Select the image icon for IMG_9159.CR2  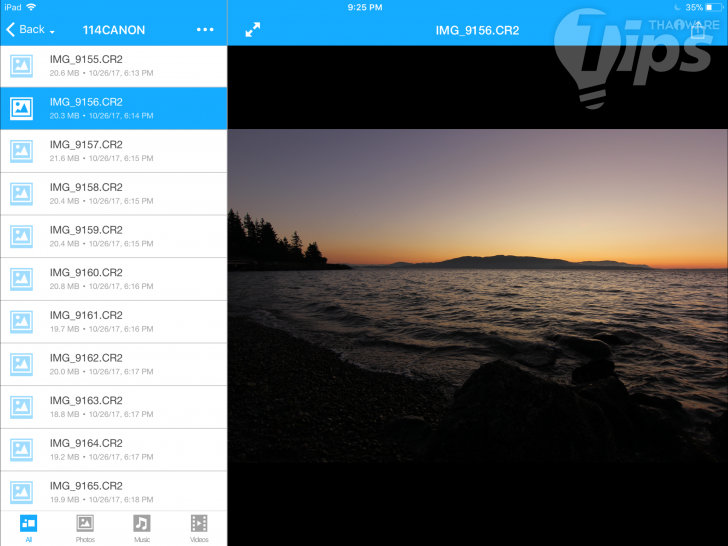coord(21,236)
